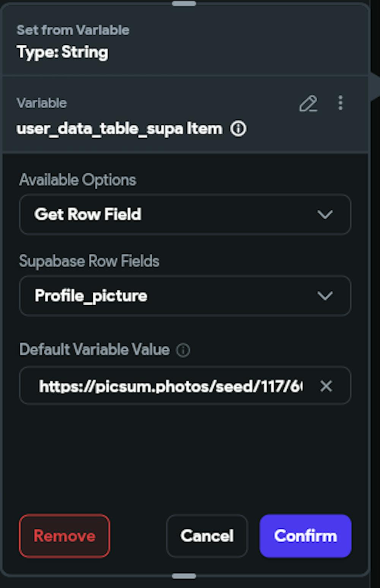Focus the picsum.photos default value field
380x588 pixels.
pyautogui.click(x=171, y=386)
